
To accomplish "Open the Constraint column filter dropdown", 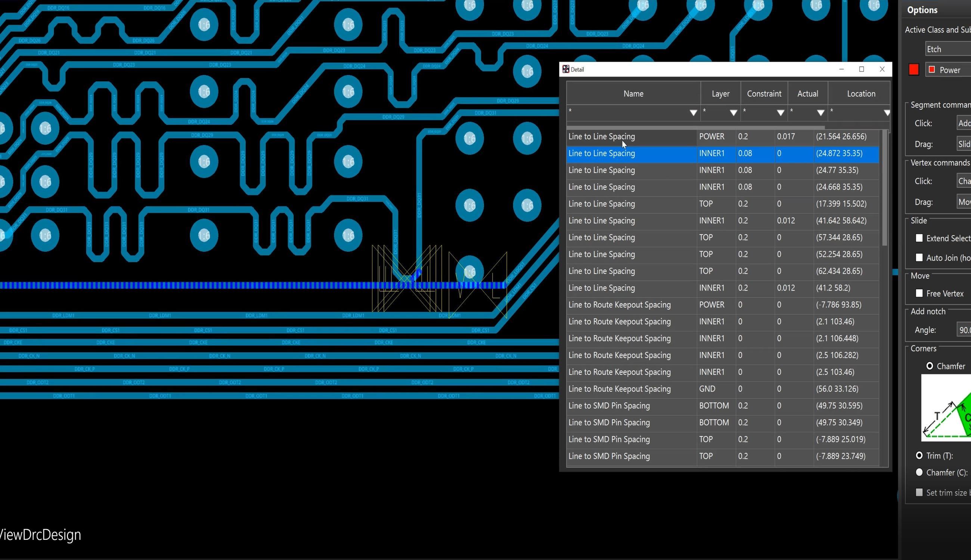I will point(781,113).
